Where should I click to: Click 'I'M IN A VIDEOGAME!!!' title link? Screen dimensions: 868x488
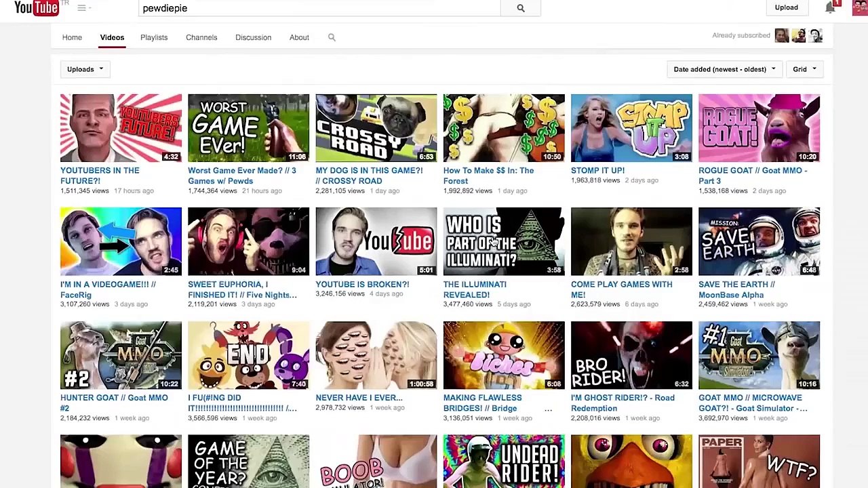[x=108, y=289]
